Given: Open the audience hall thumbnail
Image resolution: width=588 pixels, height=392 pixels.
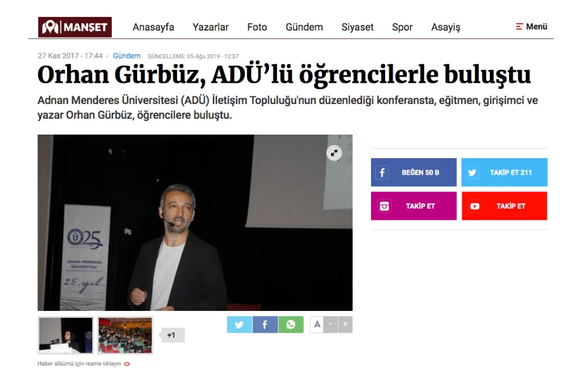Looking at the screenshot, I should [125, 336].
